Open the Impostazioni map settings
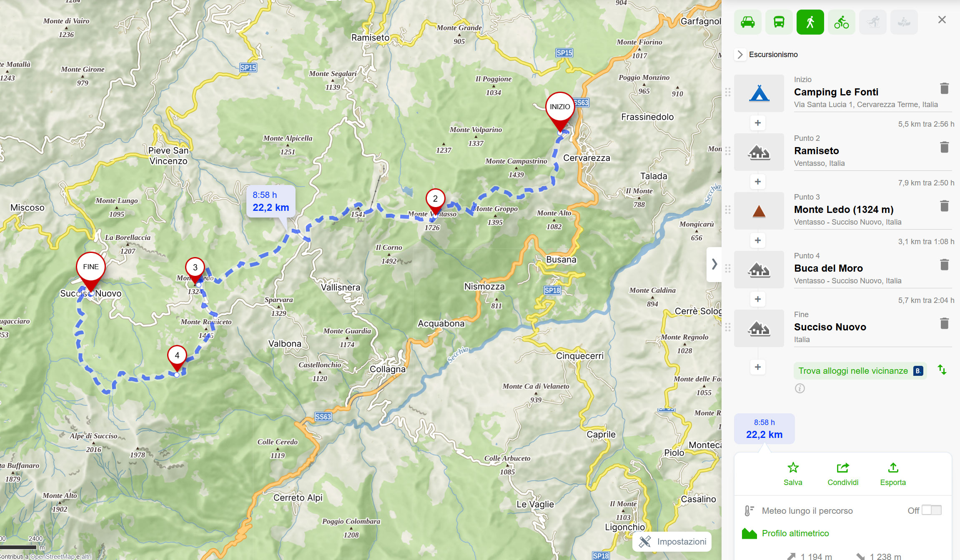Screen dimensions: 960x560 (x=672, y=542)
